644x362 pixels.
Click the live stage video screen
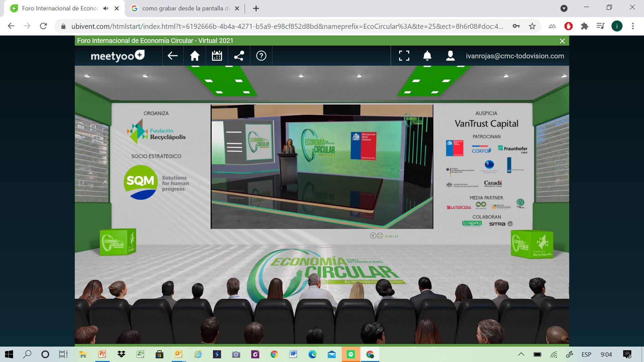click(x=322, y=167)
